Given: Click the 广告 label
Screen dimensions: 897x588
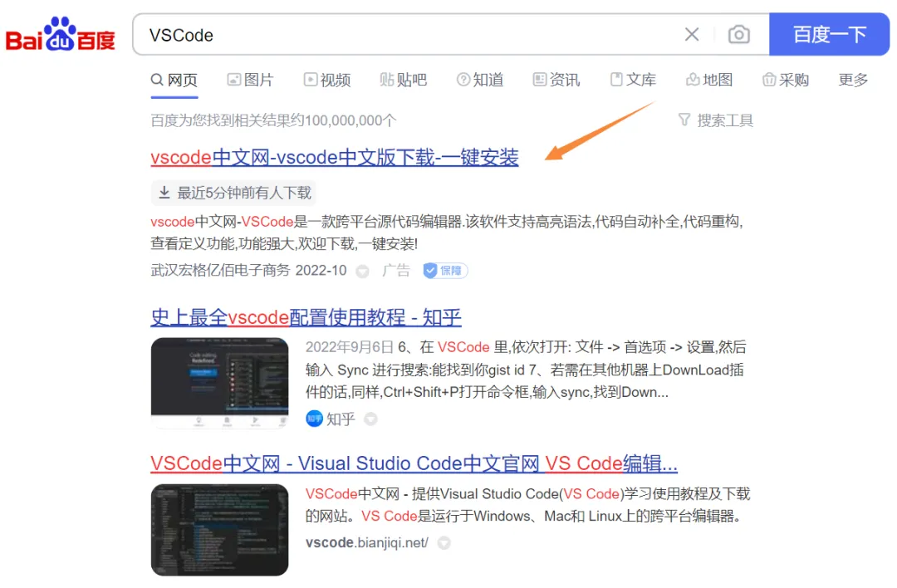Looking at the screenshot, I should (396, 271).
